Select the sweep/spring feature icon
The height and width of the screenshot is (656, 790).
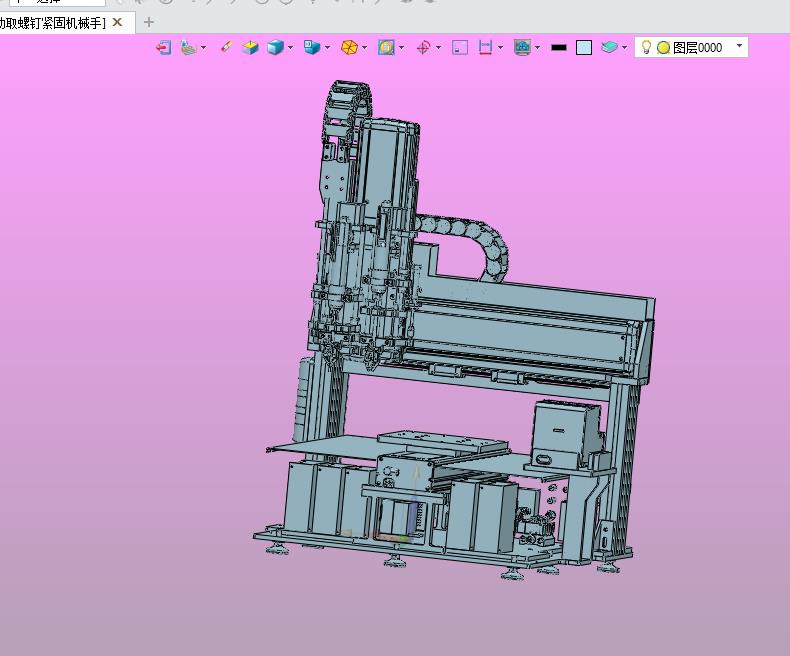[188, 47]
